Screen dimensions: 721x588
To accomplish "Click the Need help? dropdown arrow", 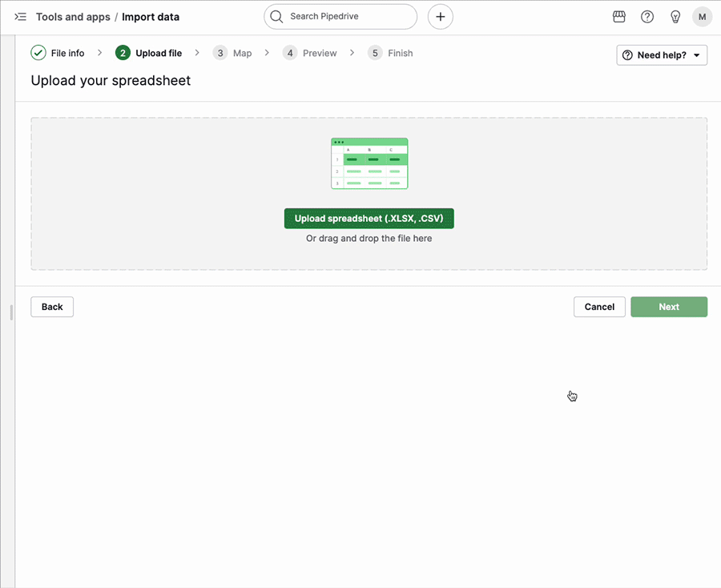I will (x=696, y=55).
